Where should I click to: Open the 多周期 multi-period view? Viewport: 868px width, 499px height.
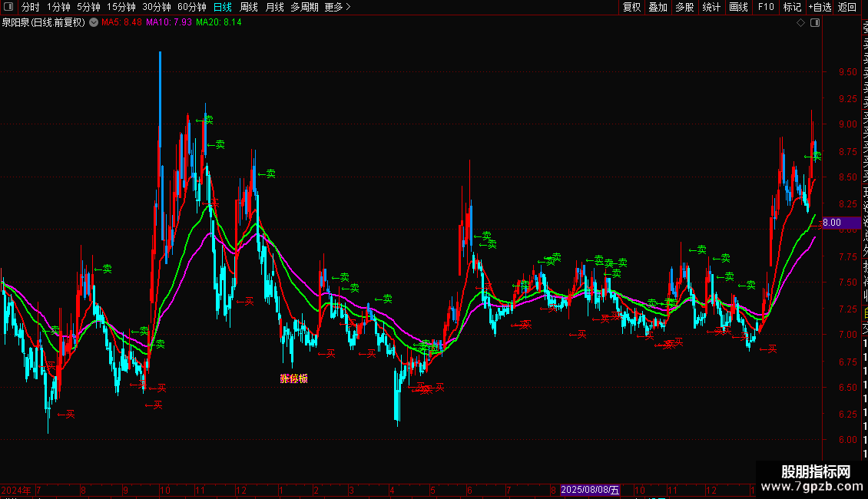point(304,7)
